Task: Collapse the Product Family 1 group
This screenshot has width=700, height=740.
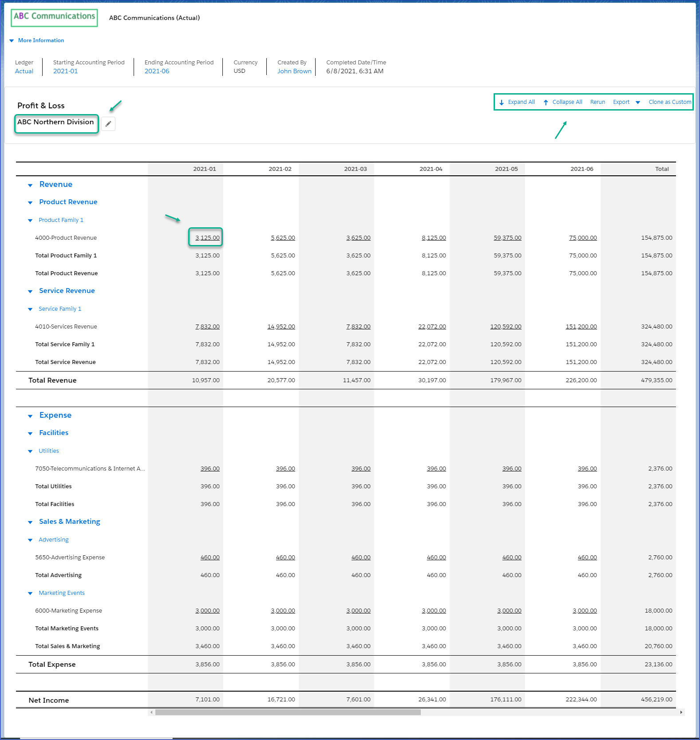Action: tap(30, 221)
